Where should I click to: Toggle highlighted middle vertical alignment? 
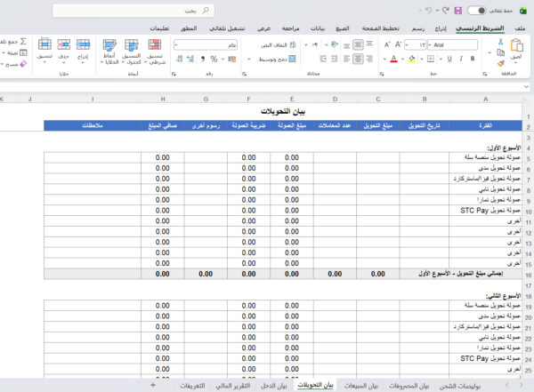tap(358, 44)
